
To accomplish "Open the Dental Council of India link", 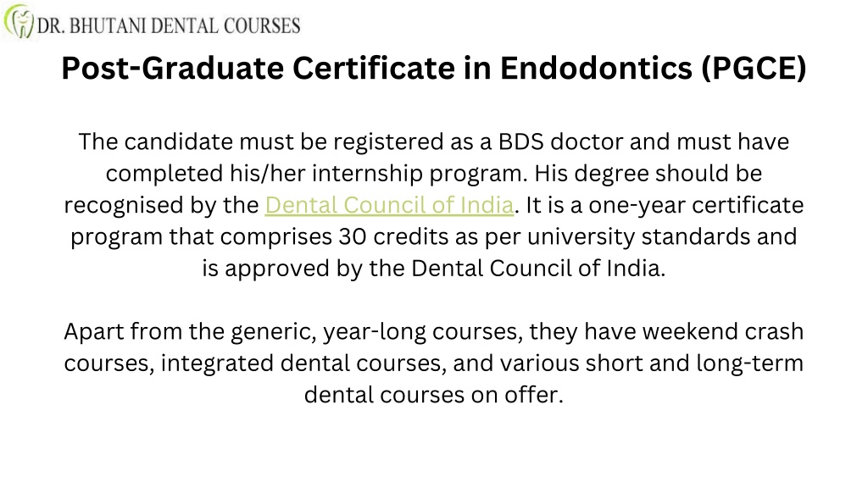I will 389,205.
